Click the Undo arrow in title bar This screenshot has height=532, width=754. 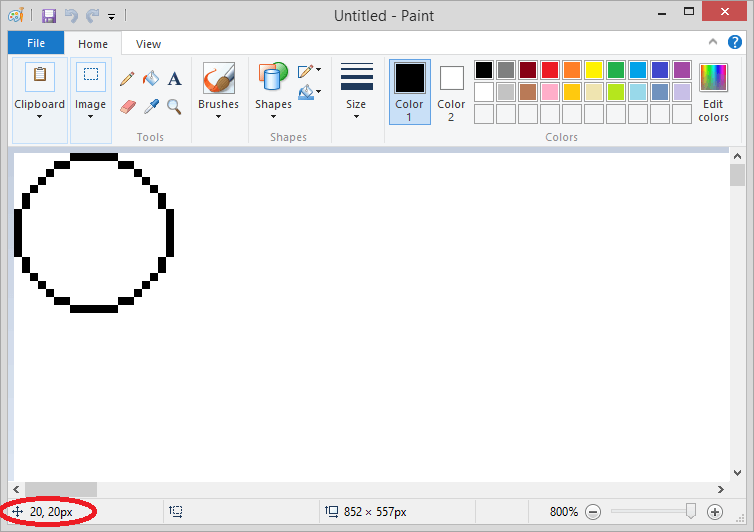pos(71,16)
